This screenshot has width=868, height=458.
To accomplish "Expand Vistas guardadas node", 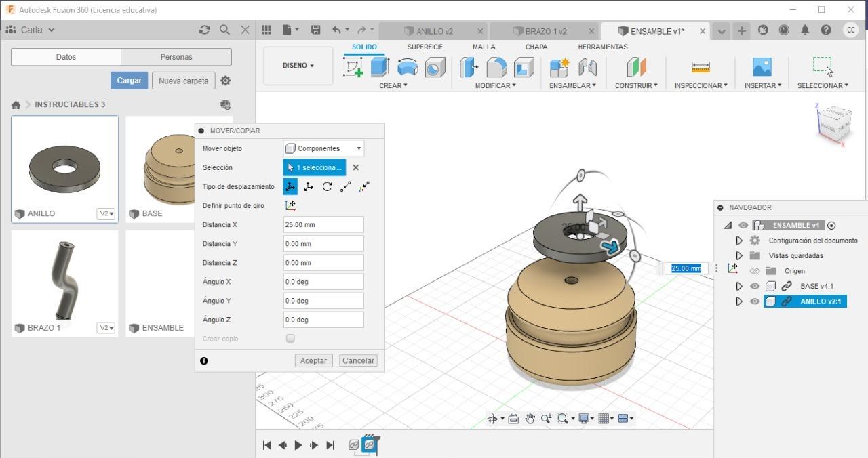I will pyautogui.click(x=739, y=255).
